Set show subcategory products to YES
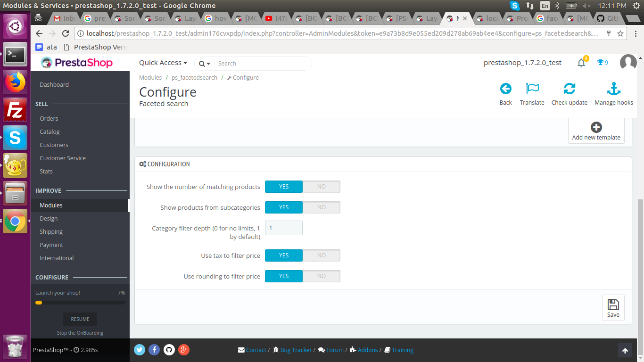The width and height of the screenshot is (644, 362). pyautogui.click(x=284, y=207)
